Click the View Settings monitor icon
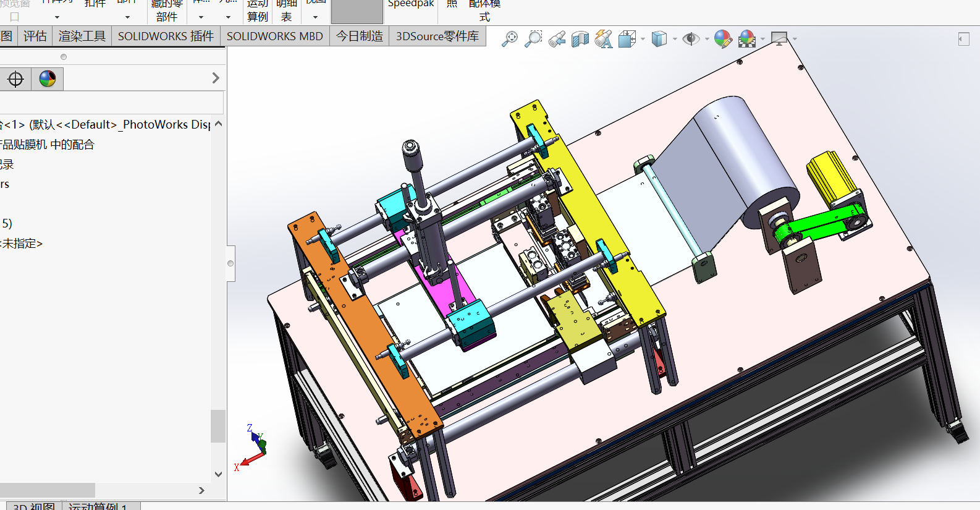 click(779, 39)
